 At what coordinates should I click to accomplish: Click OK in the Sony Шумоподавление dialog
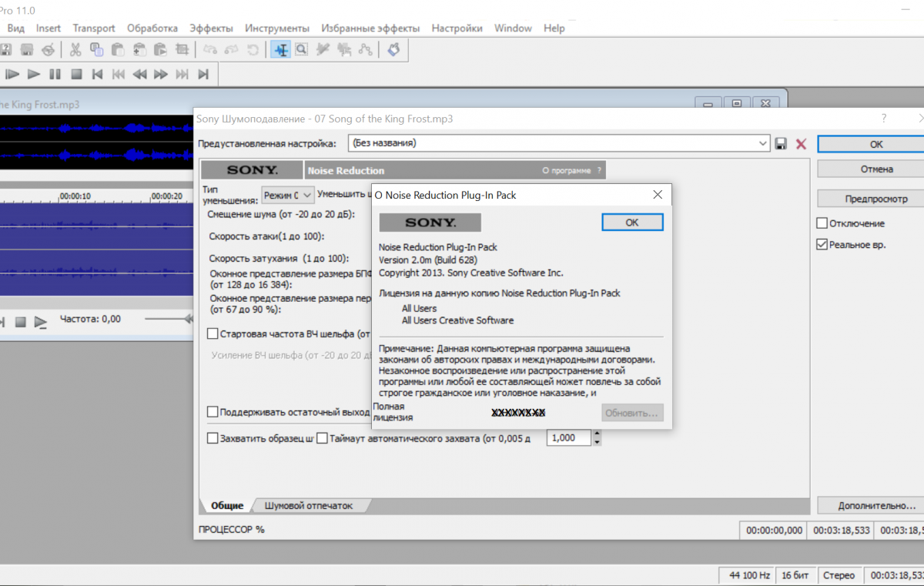[x=876, y=144]
